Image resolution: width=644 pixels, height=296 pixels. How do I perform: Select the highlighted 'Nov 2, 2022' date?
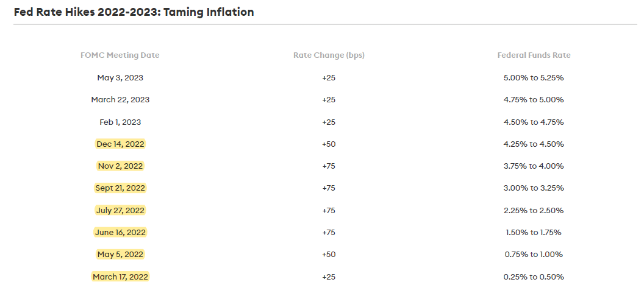tap(120, 166)
